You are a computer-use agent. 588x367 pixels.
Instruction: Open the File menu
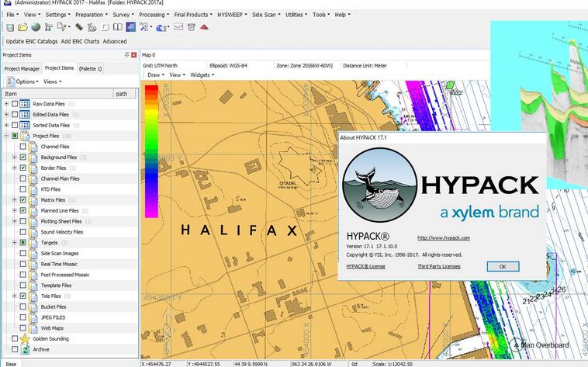(x=12, y=15)
